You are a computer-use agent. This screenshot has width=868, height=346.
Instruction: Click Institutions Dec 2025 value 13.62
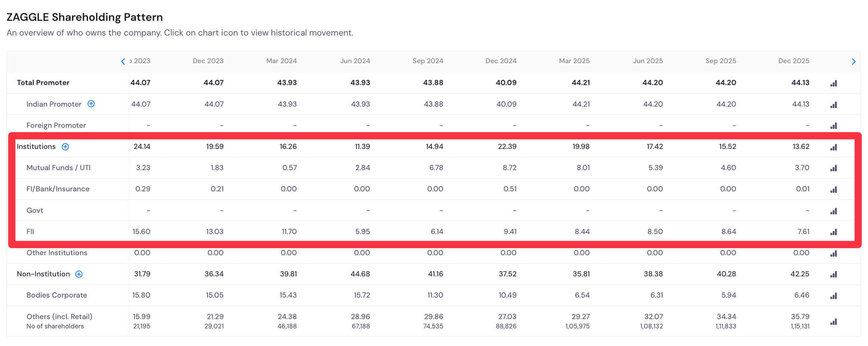pos(801,146)
